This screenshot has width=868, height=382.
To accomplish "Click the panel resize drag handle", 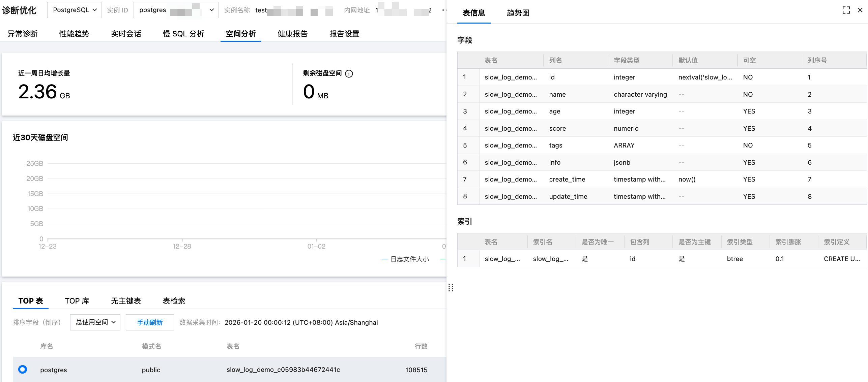I will point(451,288).
